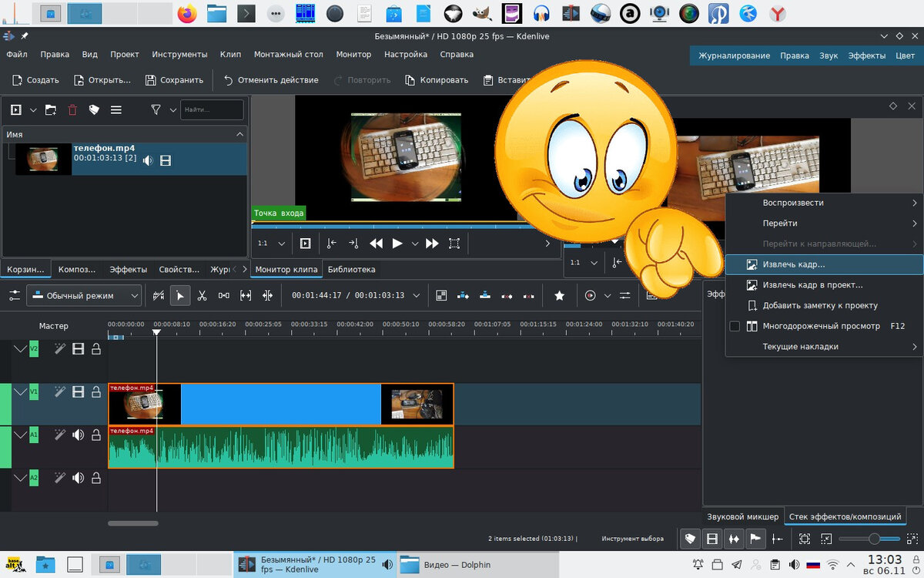Toggle the edit mode crop icon in clip monitor
The width and height of the screenshot is (924, 578).
(x=454, y=244)
